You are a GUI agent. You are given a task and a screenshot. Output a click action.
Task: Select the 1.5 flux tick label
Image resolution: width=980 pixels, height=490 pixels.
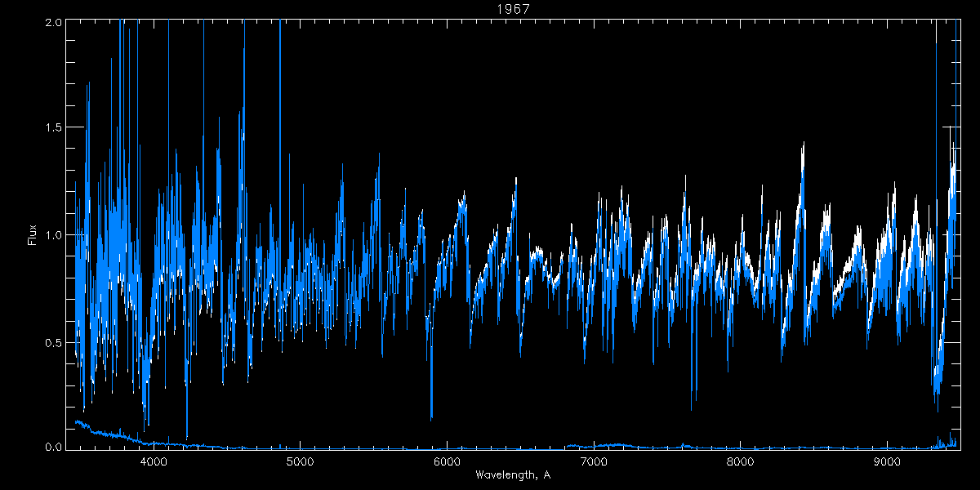(53, 128)
